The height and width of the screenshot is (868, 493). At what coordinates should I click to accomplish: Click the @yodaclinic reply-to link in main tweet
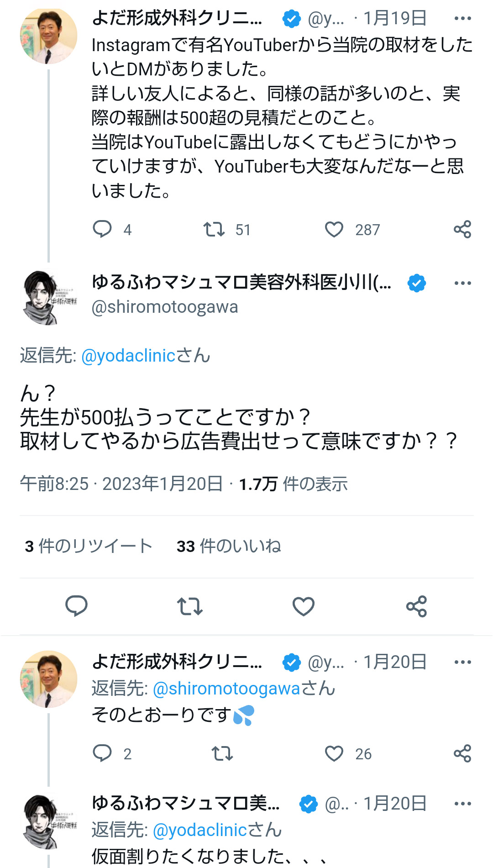[x=128, y=355]
